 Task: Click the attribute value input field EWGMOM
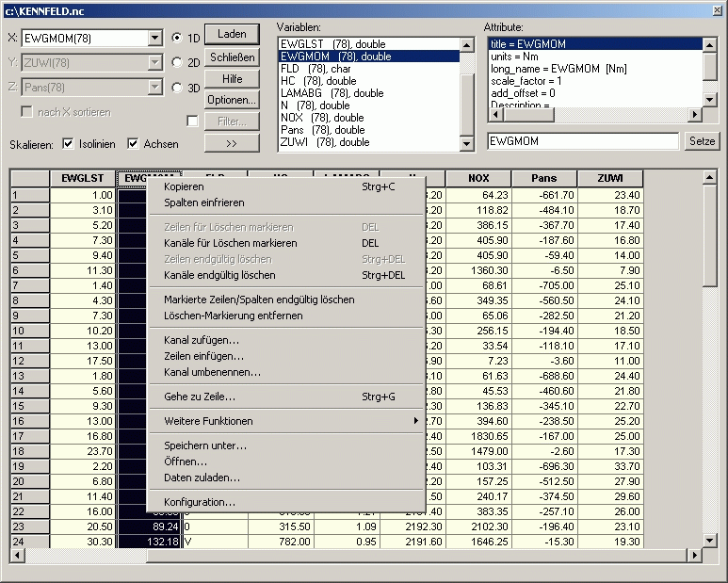coord(582,141)
